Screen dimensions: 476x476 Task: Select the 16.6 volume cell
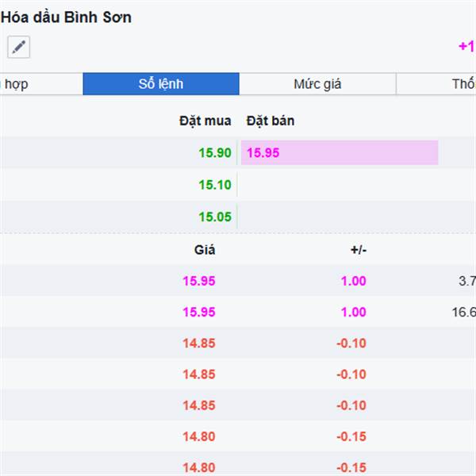click(463, 313)
